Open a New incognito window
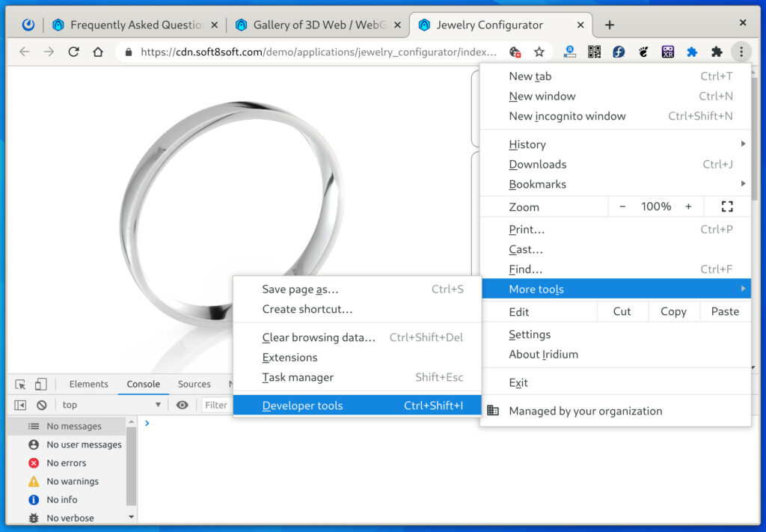 click(x=616, y=116)
